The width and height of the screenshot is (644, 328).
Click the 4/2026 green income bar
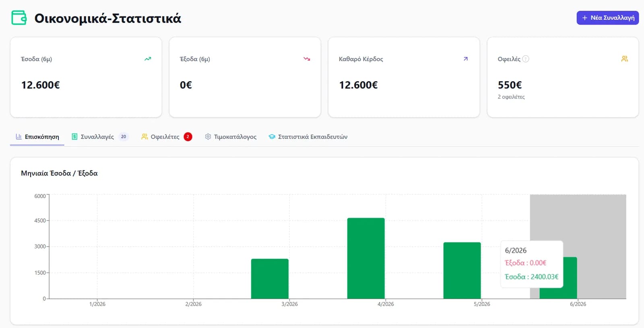[x=366, y=258]
